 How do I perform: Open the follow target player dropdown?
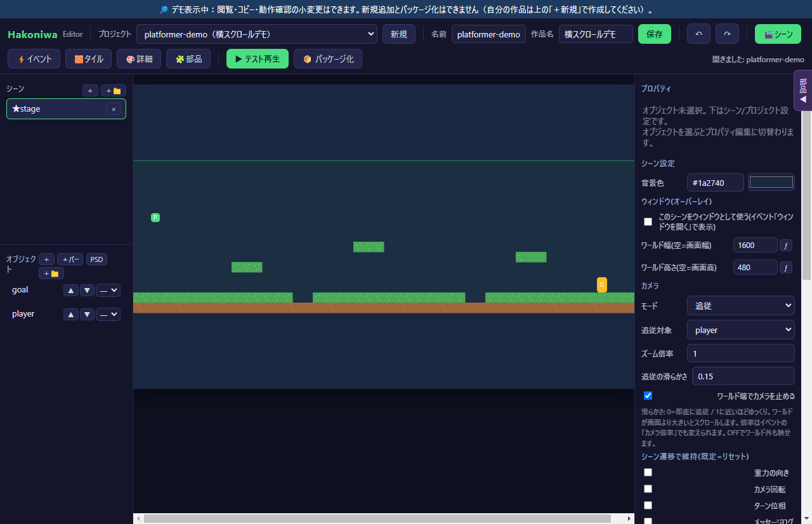point(741,330)
